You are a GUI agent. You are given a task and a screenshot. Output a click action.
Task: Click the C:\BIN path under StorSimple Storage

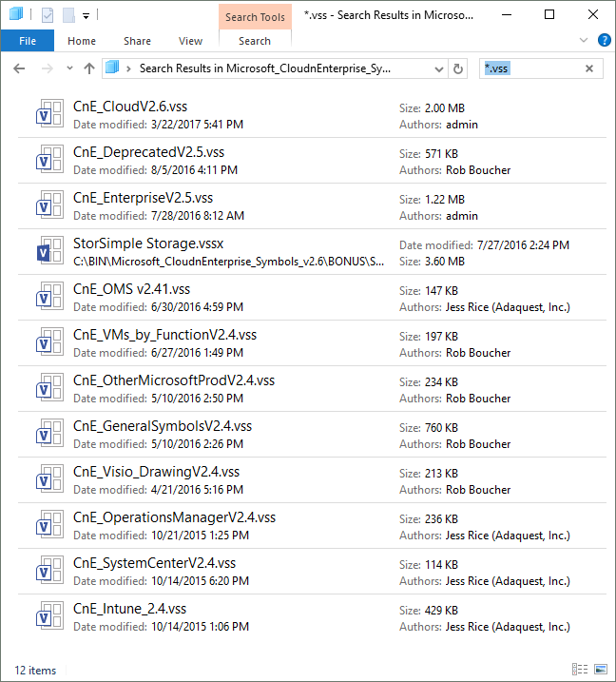pyautogui.click(x=229, y=262)
